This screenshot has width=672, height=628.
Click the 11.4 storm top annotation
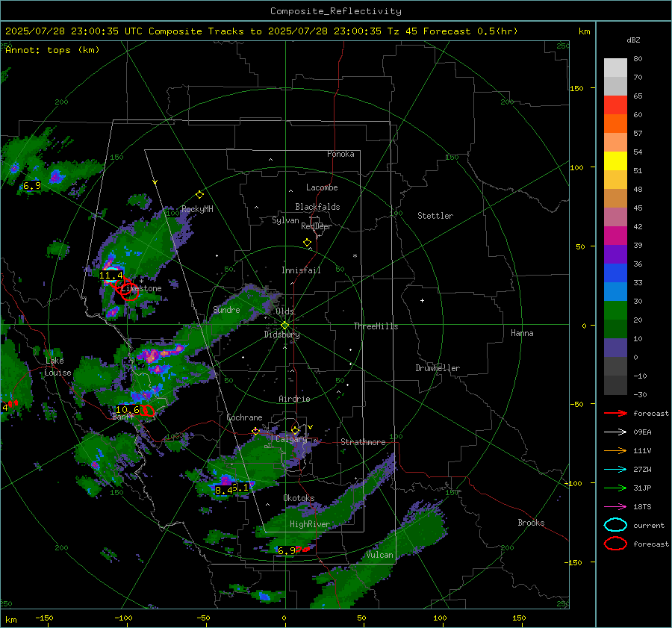coord(111,276)
